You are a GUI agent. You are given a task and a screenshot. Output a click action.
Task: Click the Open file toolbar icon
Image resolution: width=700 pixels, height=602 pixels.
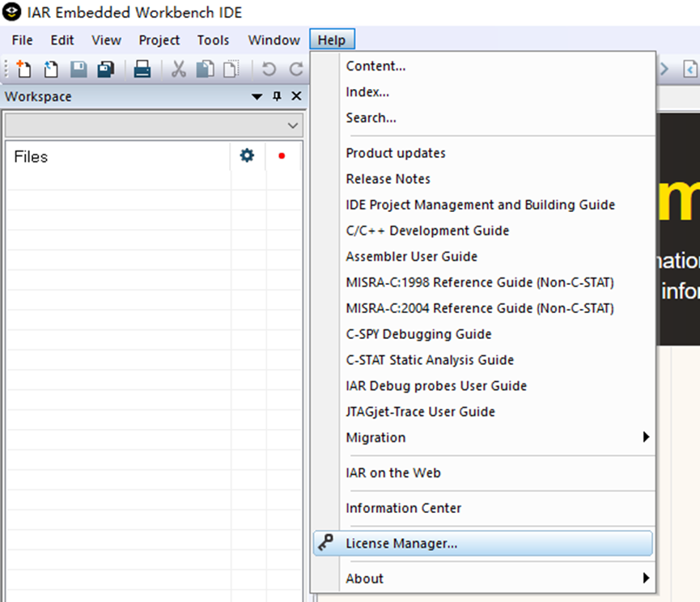click(x=51, y=69)
